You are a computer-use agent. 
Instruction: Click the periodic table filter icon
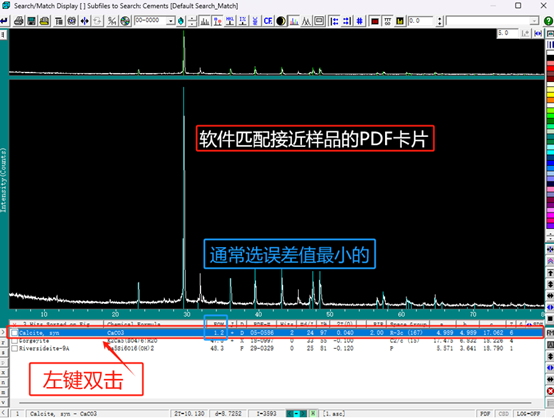tap(72, 21)
